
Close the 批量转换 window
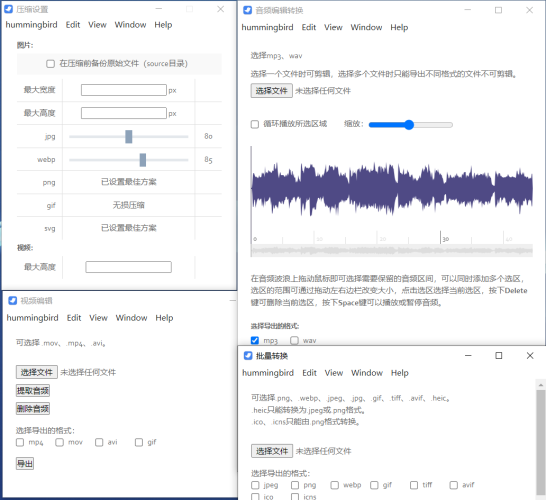point(530,356)
